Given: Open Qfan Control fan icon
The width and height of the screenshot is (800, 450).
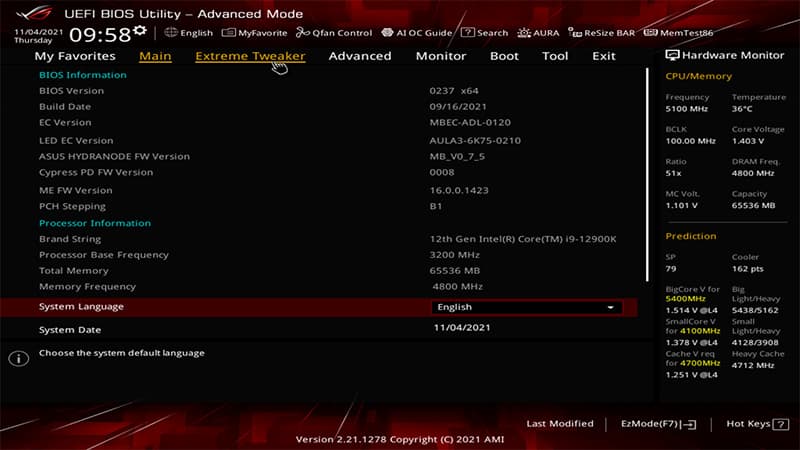Looking at the screenshot, I should coord(303,33).
